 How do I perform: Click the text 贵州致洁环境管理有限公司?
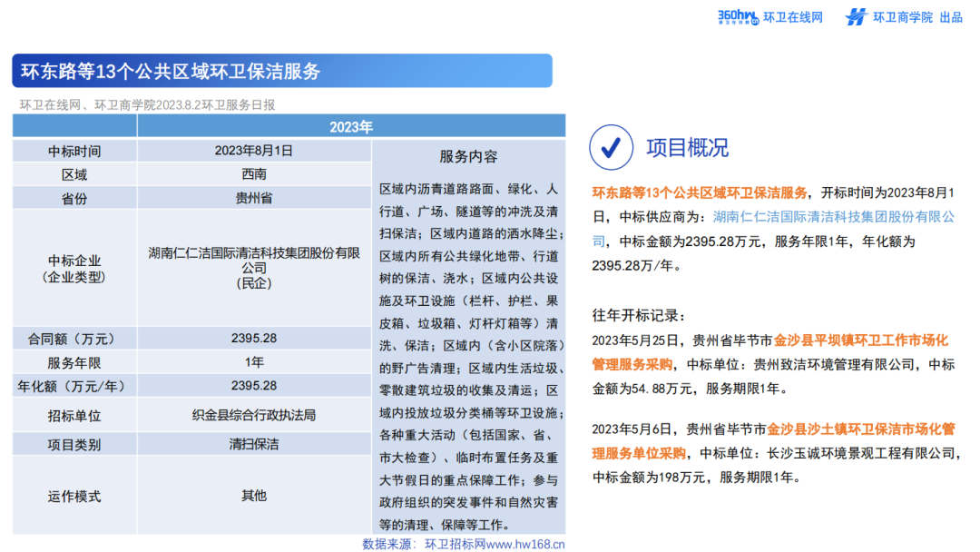point(834,364)
